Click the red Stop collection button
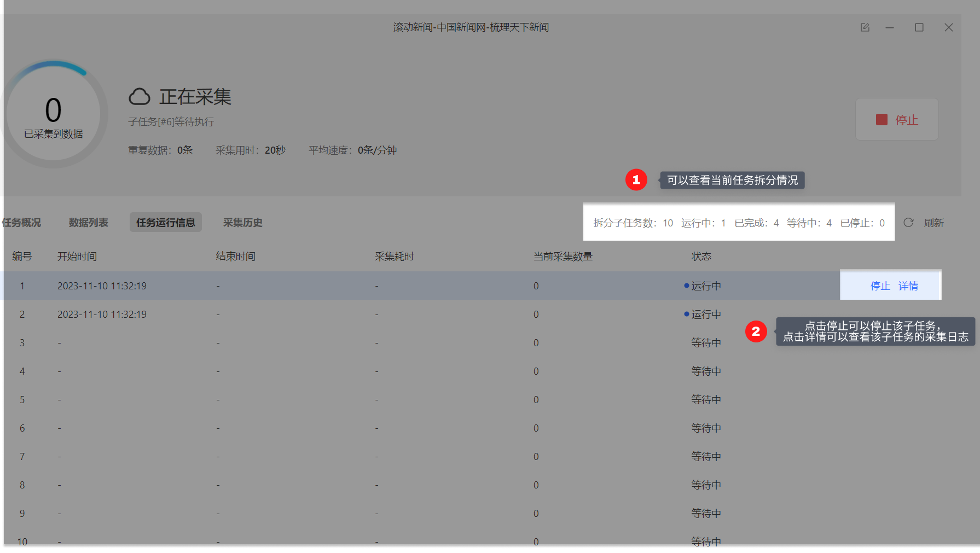980x553 pixels. coord(897,120)
